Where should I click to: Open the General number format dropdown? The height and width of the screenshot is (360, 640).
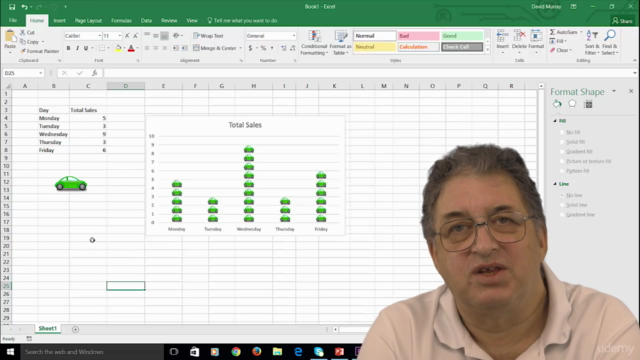point(293,36)
